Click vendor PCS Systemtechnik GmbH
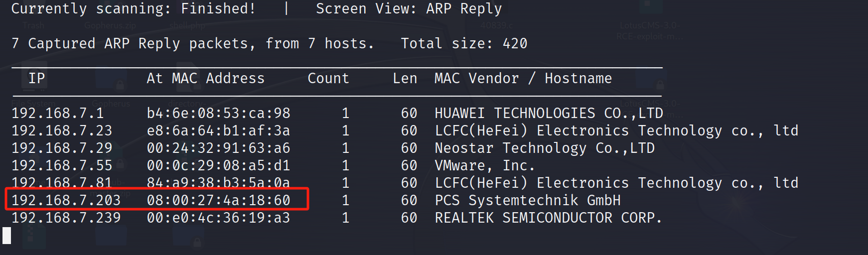 (x=528, y=200)
